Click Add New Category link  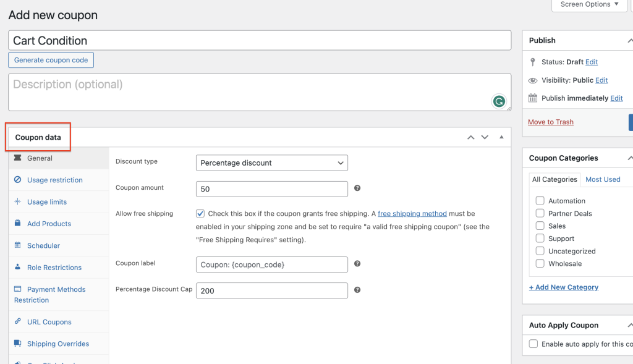(564, 287)
